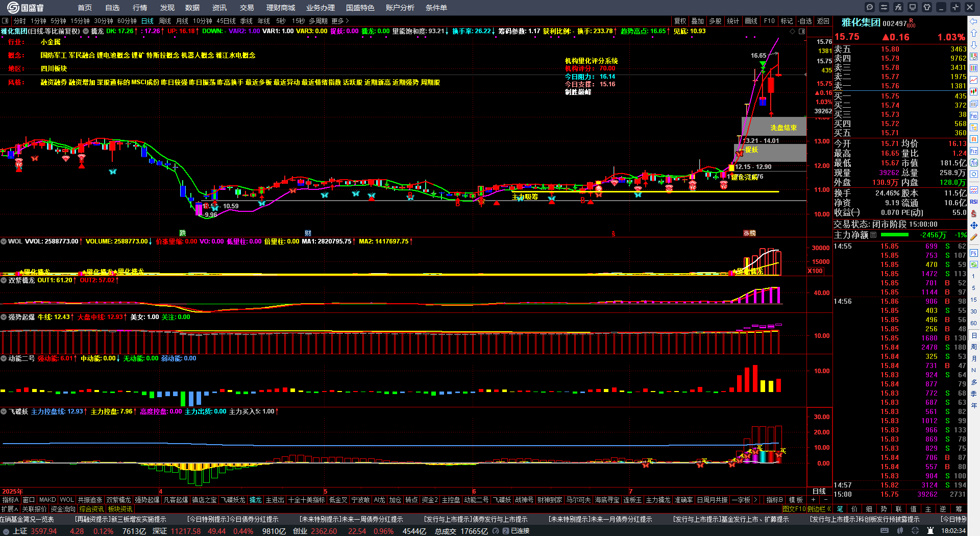Open the message chat bubble icon
The image size is (980, 536).
[870, 7]
